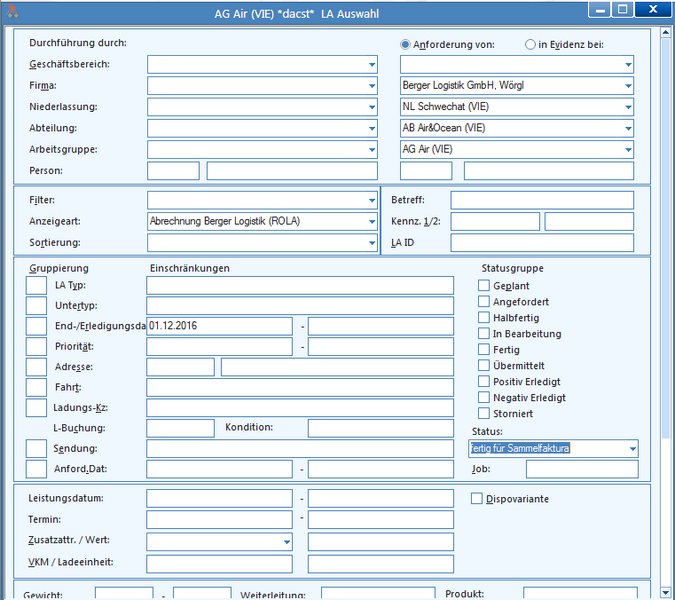Viewport: 675px width, 600px height.
Task: Click the Betreff input field
Action: 542,200
